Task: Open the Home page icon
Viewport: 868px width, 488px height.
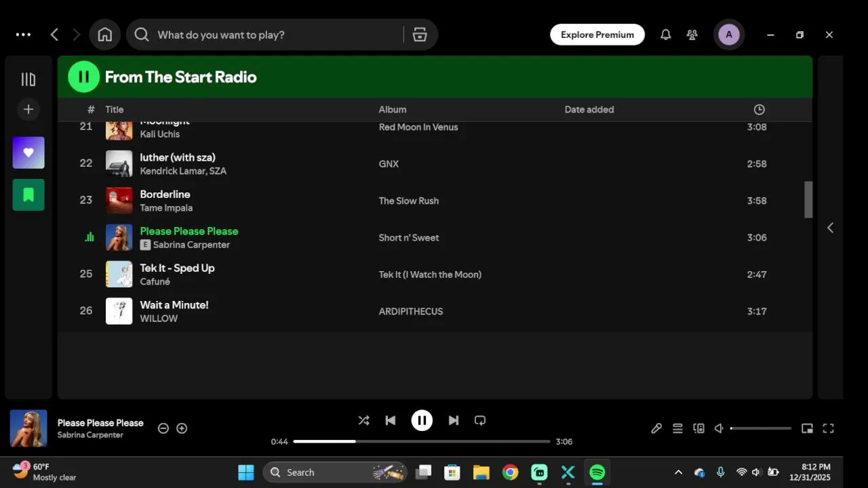Action: tap(104, 35)
